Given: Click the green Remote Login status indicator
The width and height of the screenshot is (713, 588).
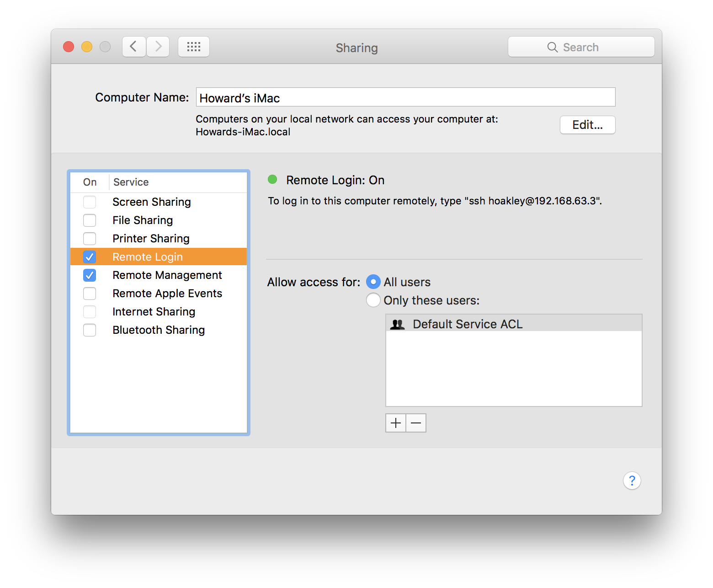Looking at the screenshot, I should click(272, 180).
